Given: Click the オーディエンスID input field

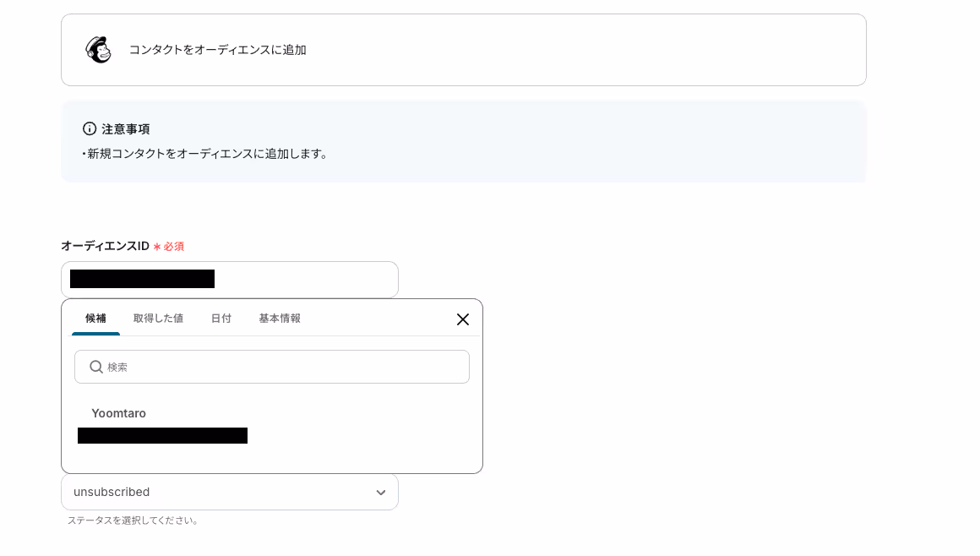Looking at the screenshot, I should pos(230,280).
